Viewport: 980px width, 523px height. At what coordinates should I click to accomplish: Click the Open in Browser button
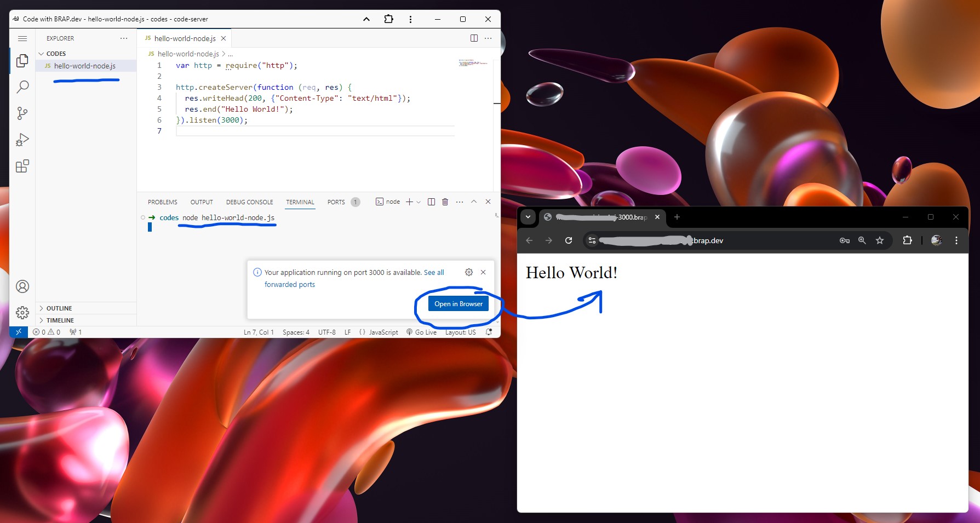pyautogui.click(x=458, y=303)
